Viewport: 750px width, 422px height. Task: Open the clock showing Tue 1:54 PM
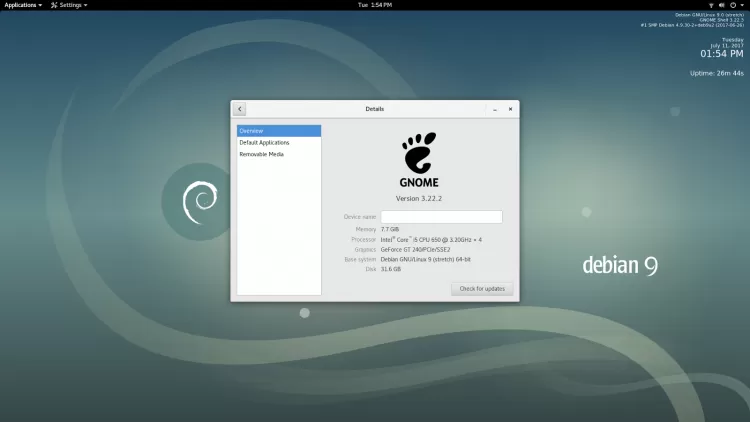(x=375, y=5)
